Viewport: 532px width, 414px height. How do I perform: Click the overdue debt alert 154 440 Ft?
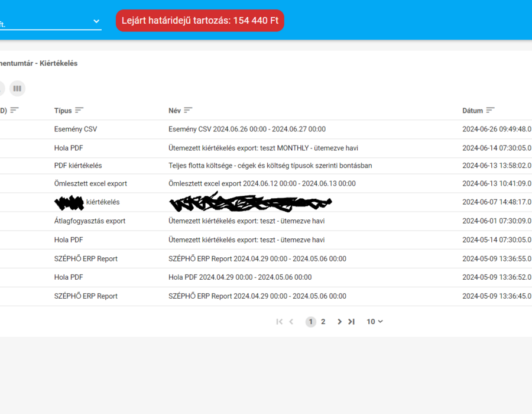pyautogui.click(x=200, y=21)
